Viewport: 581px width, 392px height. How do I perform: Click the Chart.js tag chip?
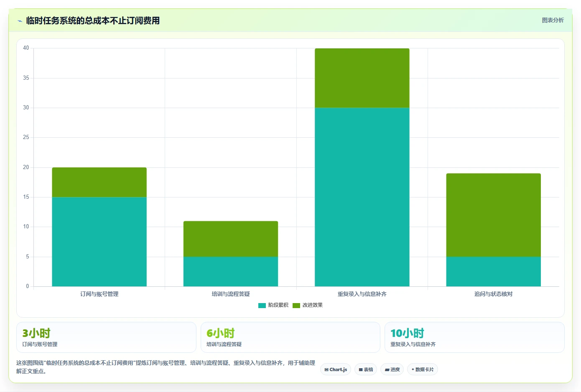pos(336,369)
